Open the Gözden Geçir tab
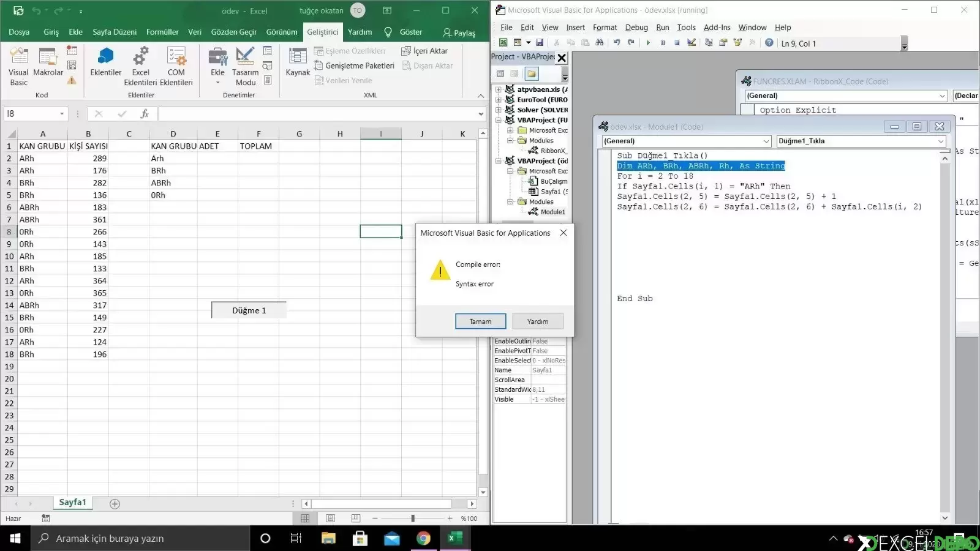 (234, 32)
